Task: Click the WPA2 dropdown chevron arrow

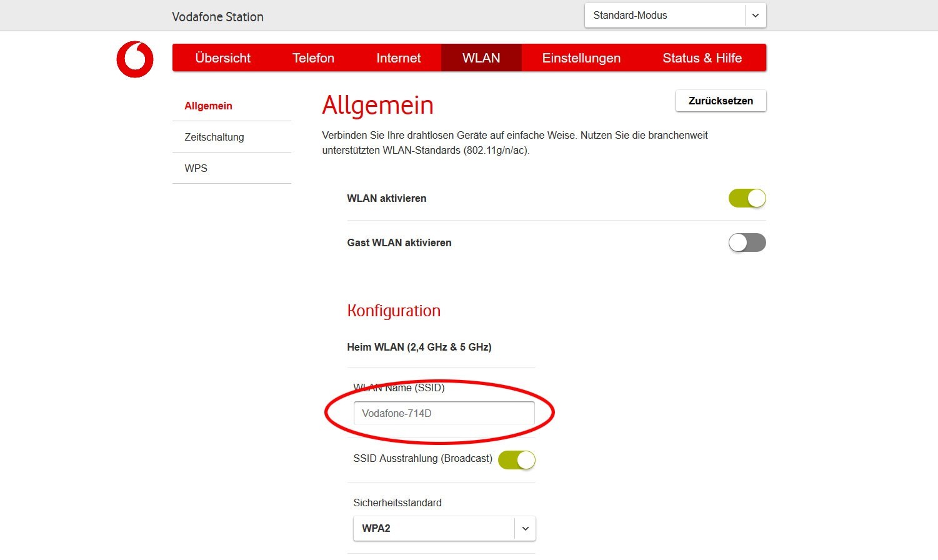Action: pyautogui.click(x=526, y=528)
